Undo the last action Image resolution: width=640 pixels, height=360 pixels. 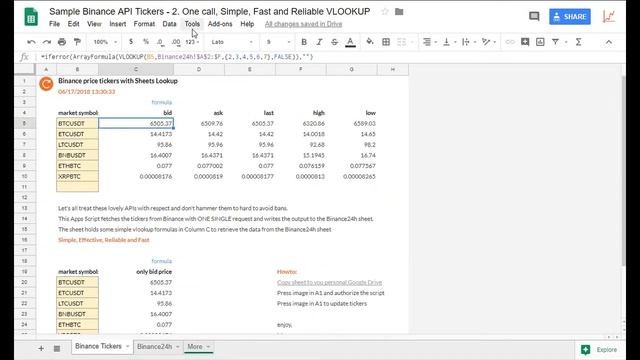pyautogui.click(x=31, y=42)
